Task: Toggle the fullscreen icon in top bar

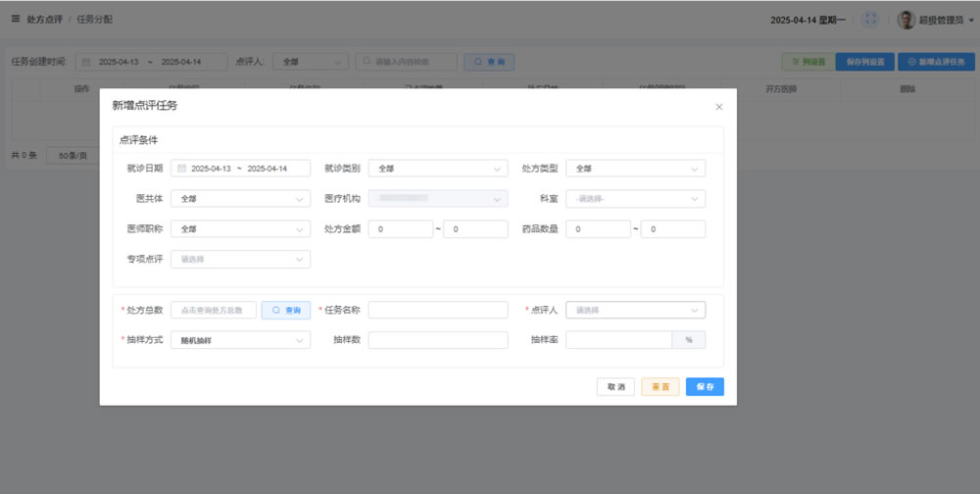Action: (870, 20)
